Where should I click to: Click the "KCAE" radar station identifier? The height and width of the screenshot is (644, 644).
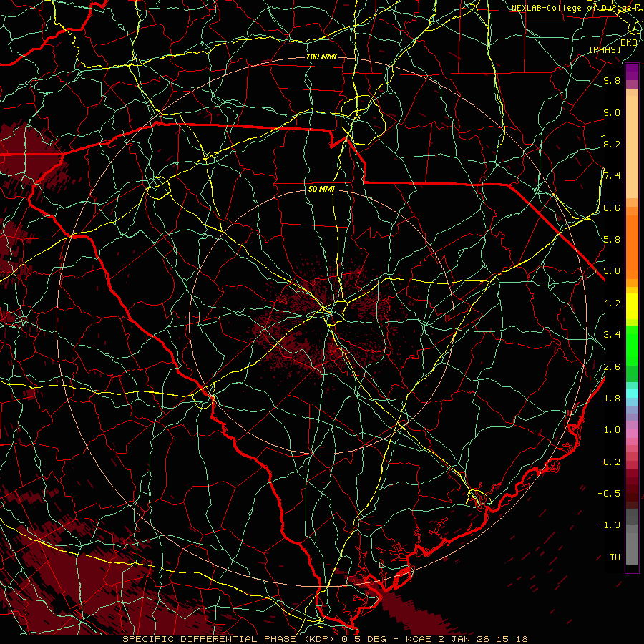(x=419, y=639)
